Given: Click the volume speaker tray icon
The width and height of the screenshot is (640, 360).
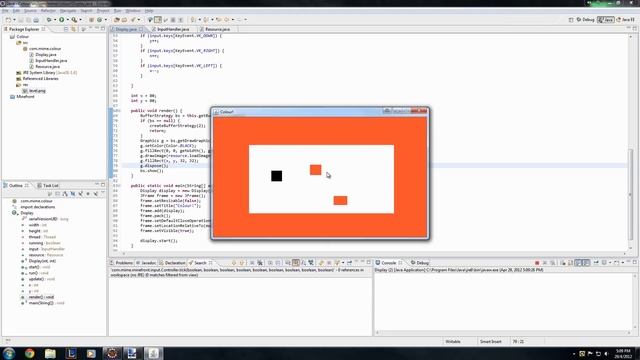Looking at the screenshot, I should click(606, 353).
